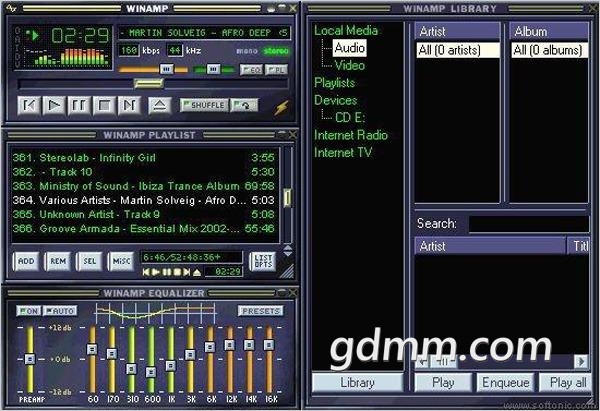
Task: Click the Play button in main Winamp window
Action: coord(54,105)
